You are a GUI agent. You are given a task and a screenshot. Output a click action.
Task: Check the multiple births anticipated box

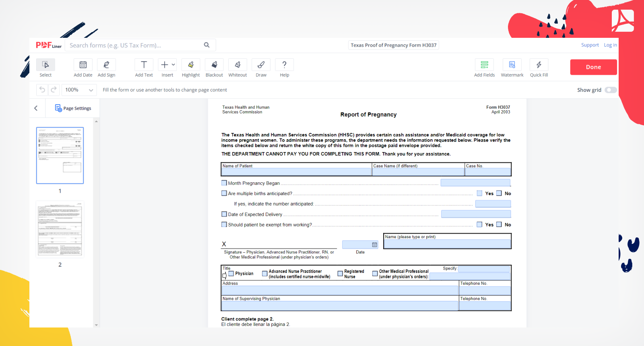pyautogui.click(x=224, y=193)
